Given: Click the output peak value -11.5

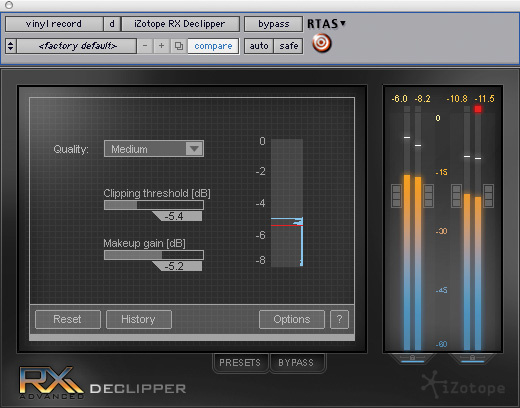Looking at the screenshot, I should click(484, 99).
